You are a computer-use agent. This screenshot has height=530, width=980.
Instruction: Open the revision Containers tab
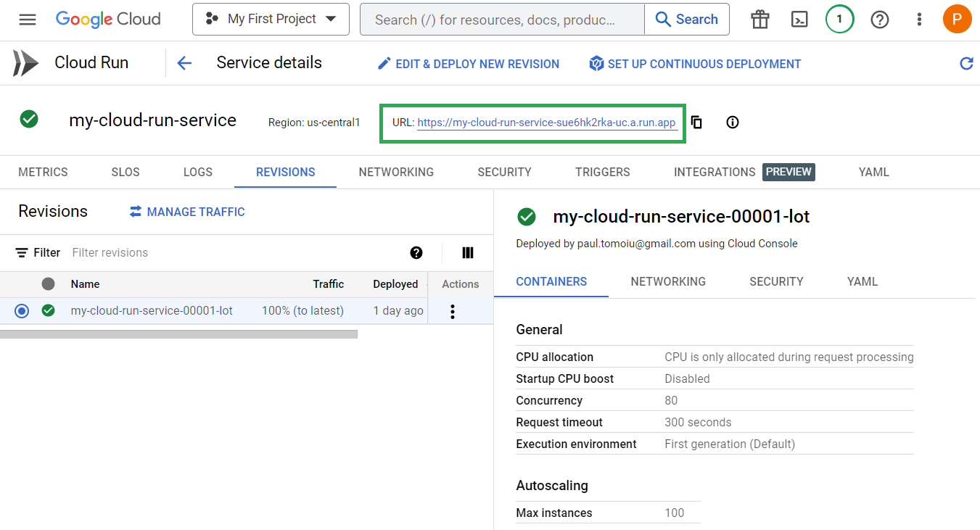click(x=551, y=281)
